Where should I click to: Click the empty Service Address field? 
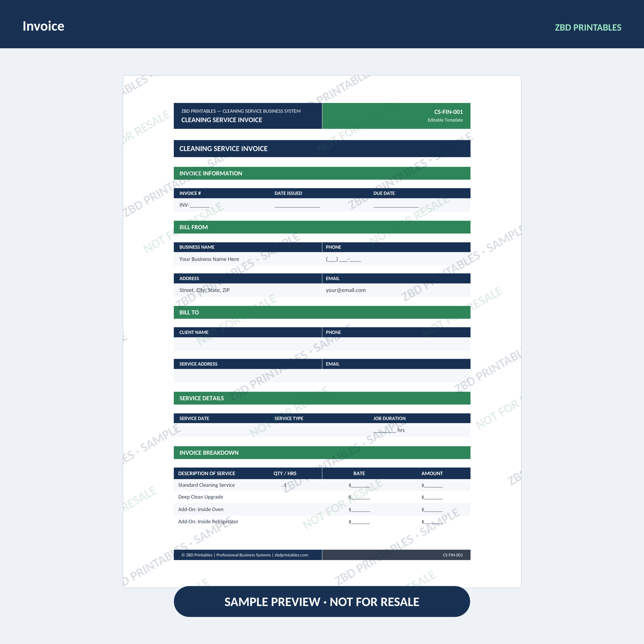pyautogui.click(x=248, y=376)
